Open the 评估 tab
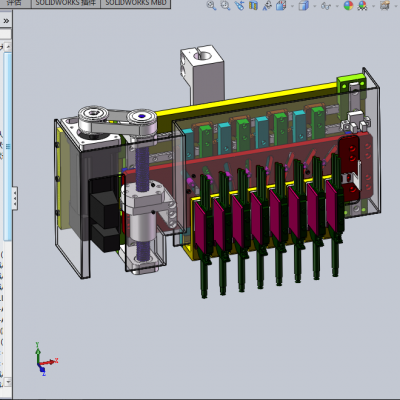This screenshot has width=400, height=400. (x=15, y=3)
